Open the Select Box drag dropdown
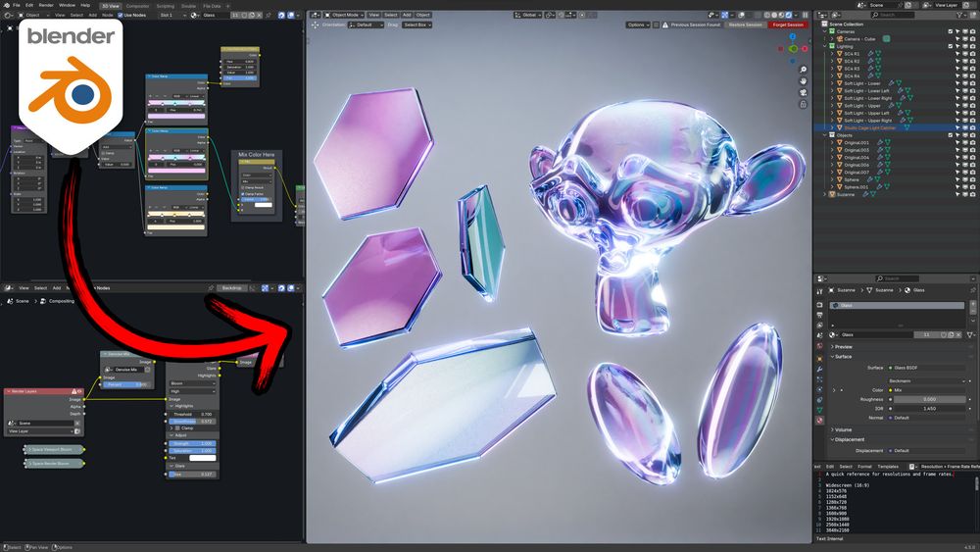Viewport: 980px width, 552px height. (x=416, y=25)
